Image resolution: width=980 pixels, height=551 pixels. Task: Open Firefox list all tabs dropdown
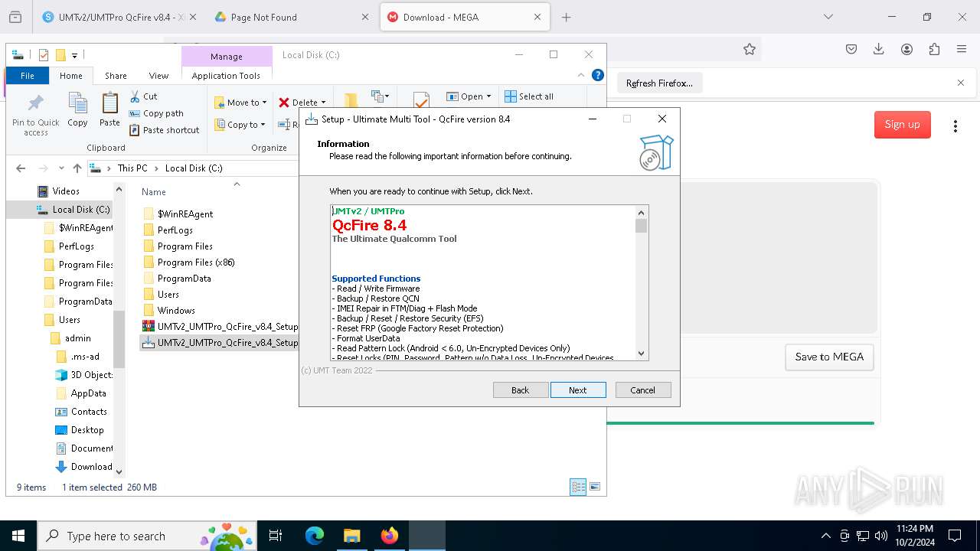(828, 17)
